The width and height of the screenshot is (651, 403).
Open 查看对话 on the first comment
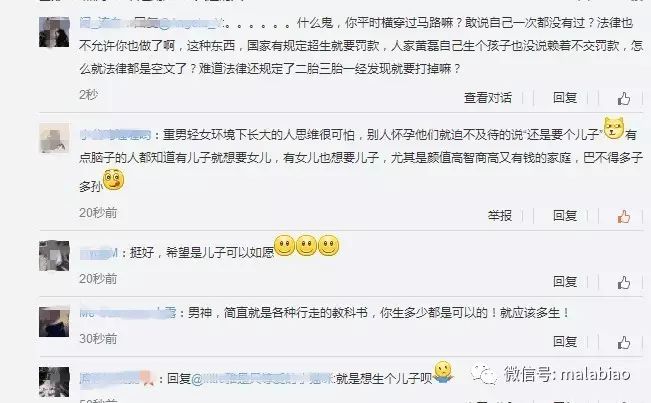pos(488,98)
